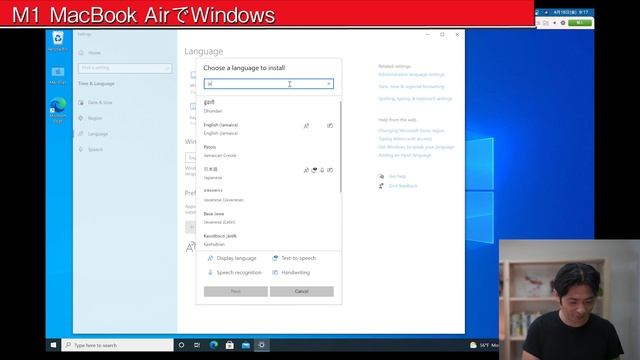Open Speech settings in sidebar

point(95,149)
